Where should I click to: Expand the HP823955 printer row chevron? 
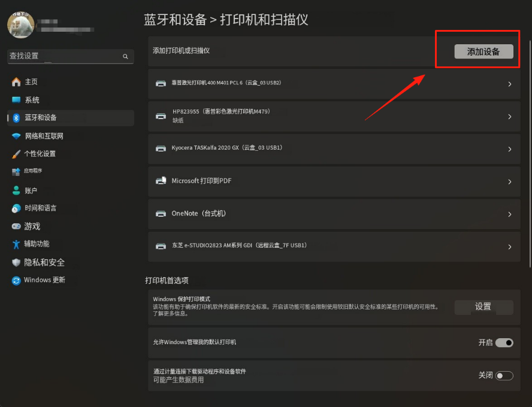click(x=510, y=117)
